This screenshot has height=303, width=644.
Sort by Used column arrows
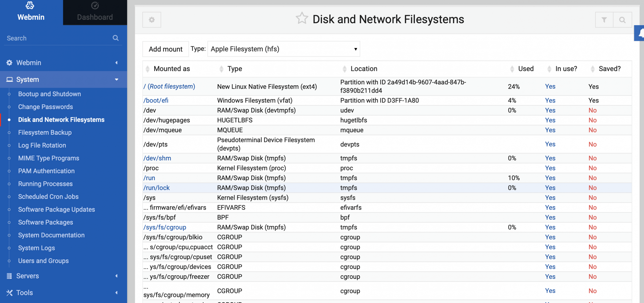(x=512, y=69)
